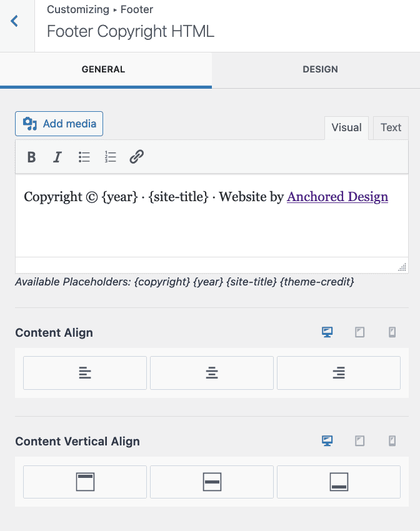Apply Italic formatting in editor toolbar
Image resolution: width=420 pixels, height=531 pixels.
coord(57,157)
